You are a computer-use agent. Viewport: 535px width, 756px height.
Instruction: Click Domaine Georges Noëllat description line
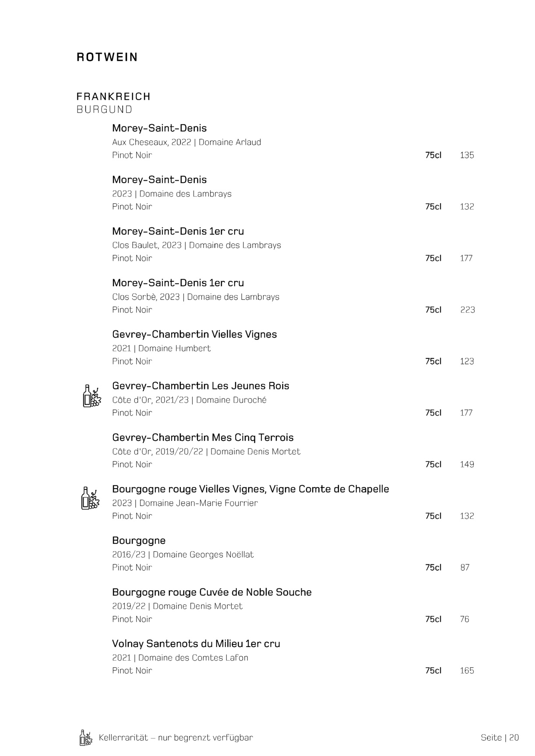pyautogui.click(x=183, y=554)
